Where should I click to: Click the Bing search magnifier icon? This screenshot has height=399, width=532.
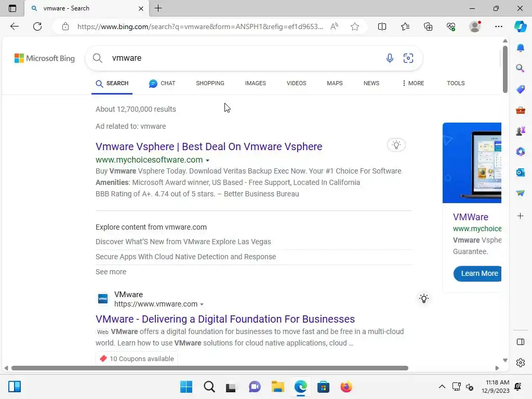tap(97, 58)
